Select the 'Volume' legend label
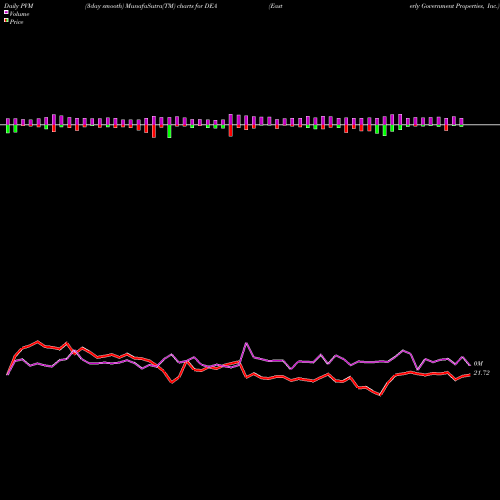The width and height of the screenshot is (500, 500). pos(19,14)
